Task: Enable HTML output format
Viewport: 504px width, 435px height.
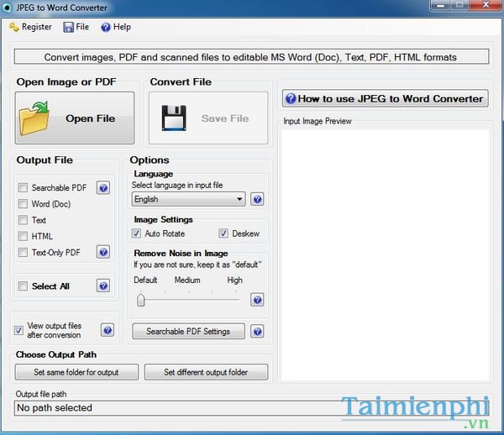Action: tap(23, 236)
